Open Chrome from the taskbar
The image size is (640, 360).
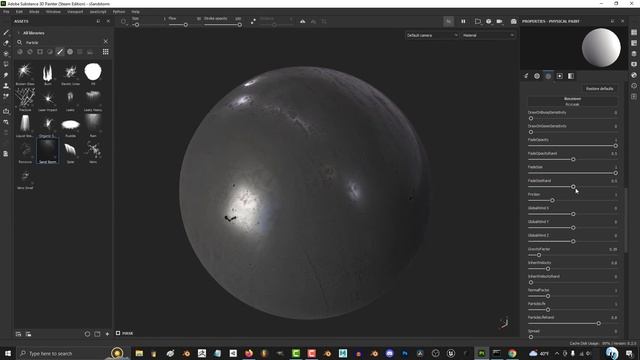pos(512,353)
